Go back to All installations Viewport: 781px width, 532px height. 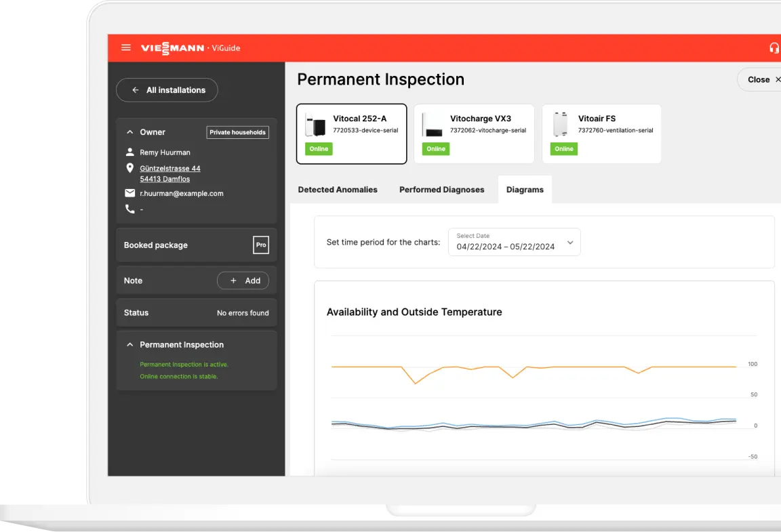pyautogui.click(x=167, y=90)
